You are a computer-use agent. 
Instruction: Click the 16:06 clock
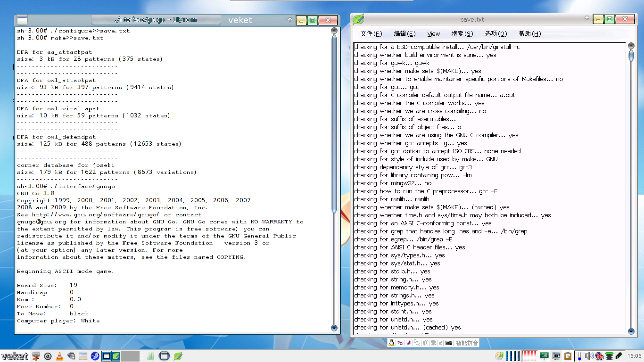pyautogui.click(x=635, y=356)
